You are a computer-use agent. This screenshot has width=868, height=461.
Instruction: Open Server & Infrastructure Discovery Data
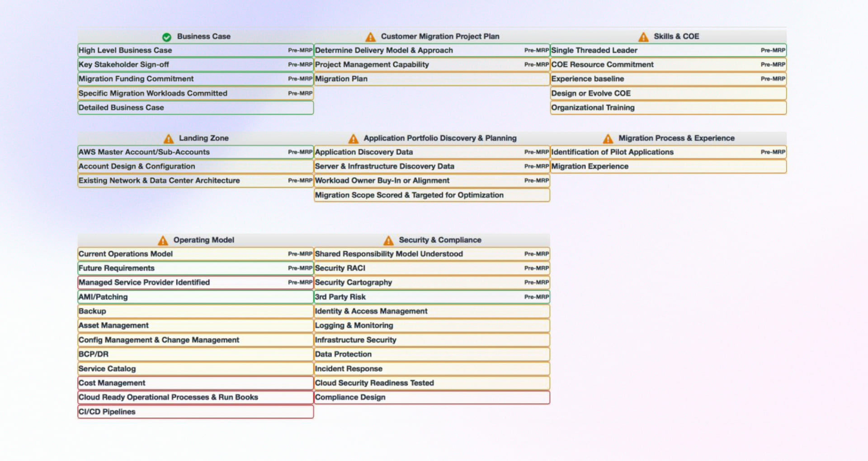(x=432, y=166)
